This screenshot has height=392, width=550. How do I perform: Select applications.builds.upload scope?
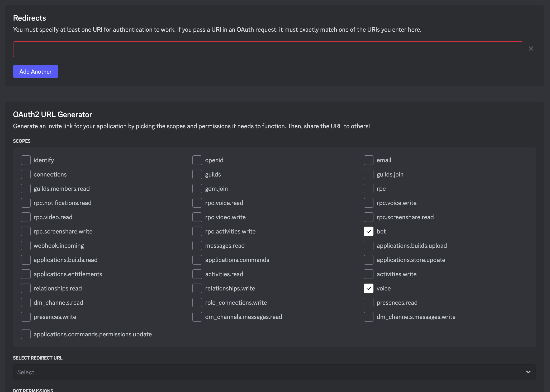point(369,246)
